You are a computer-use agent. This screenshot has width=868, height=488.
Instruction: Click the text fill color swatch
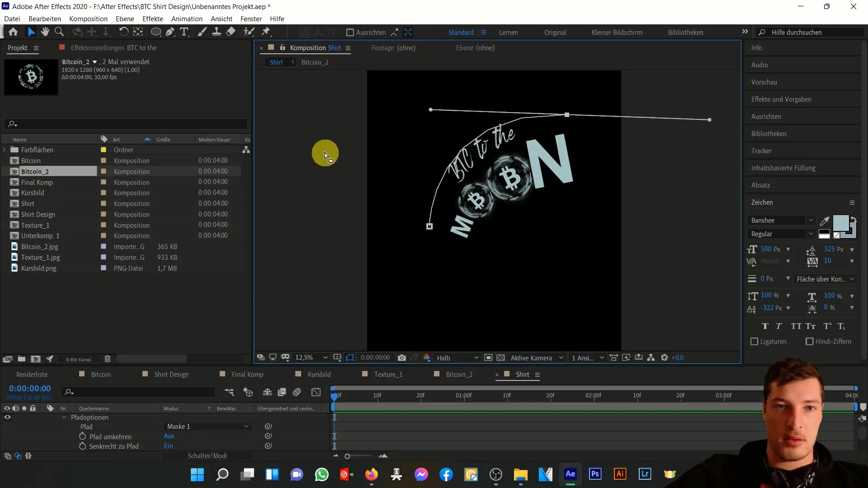840,223
